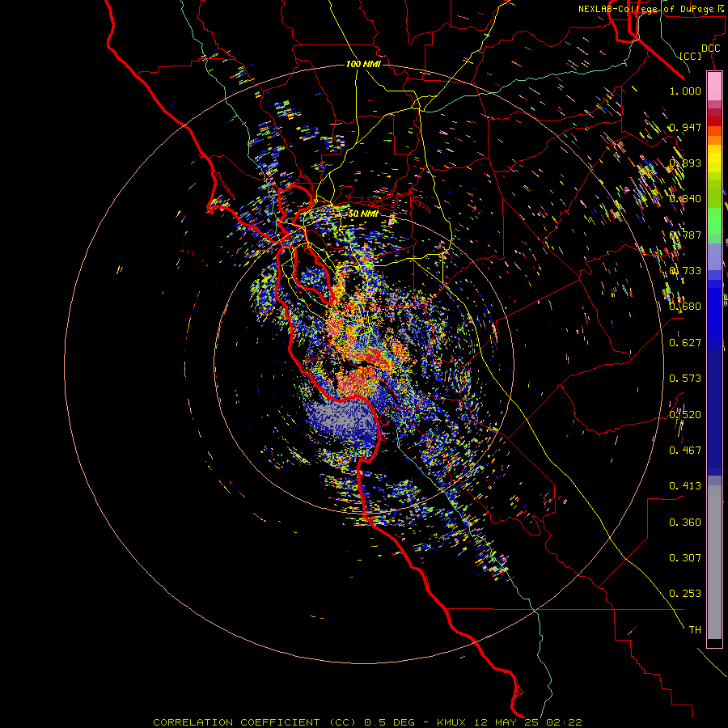Click the 0.413 legend value
This screenshot has height=728, width=728.
685,486
